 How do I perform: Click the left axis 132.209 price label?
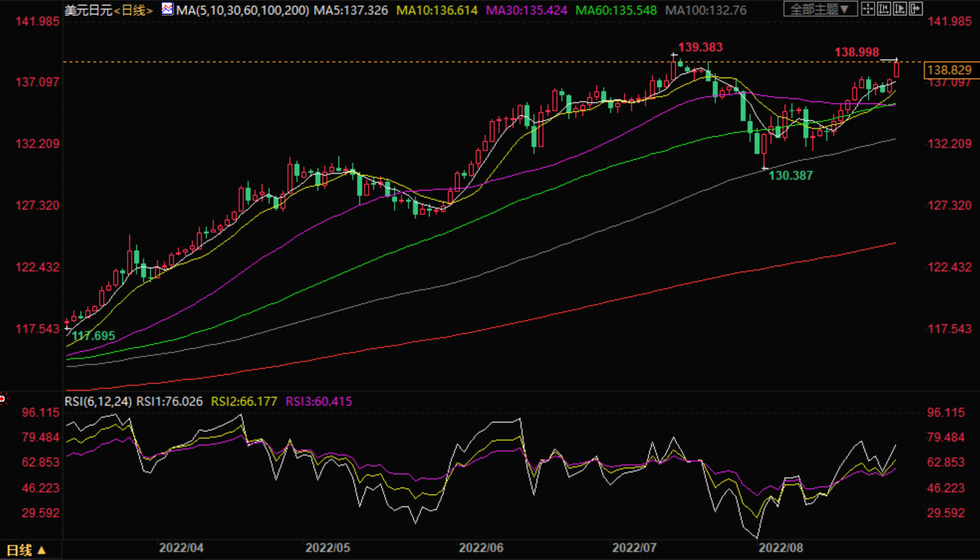tap(38, 144)
